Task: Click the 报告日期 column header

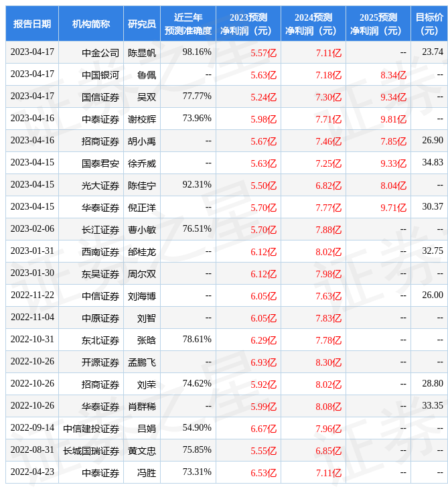Action: pyautogui.click(x=32, y=23)
